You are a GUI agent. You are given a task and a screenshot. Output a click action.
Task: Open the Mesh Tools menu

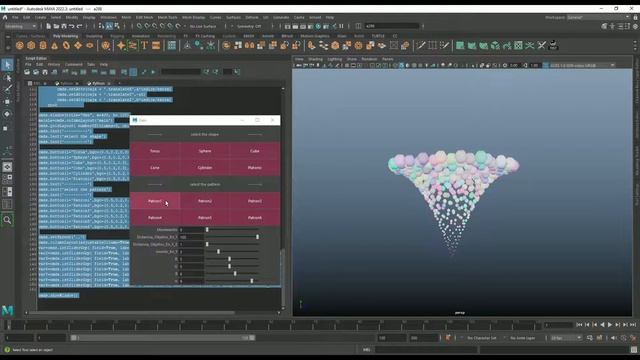pos(167,18)
